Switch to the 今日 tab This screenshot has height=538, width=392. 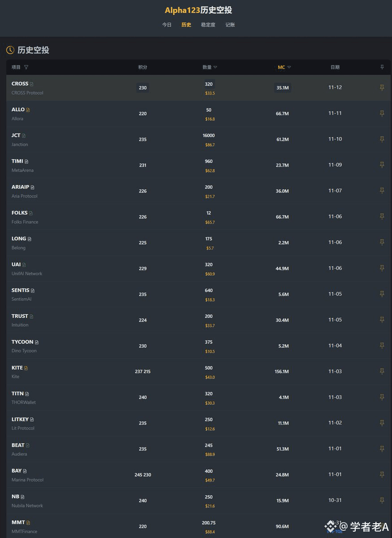click(166, 25)
